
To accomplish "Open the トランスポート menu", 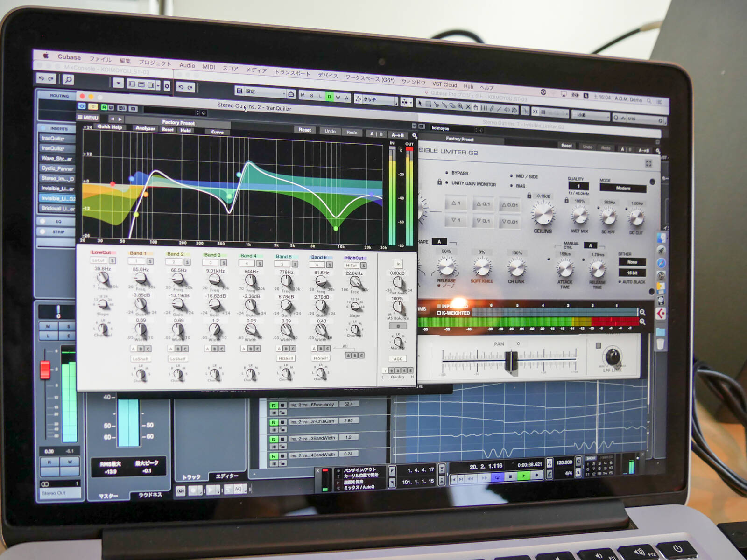I will click(292, 73).
